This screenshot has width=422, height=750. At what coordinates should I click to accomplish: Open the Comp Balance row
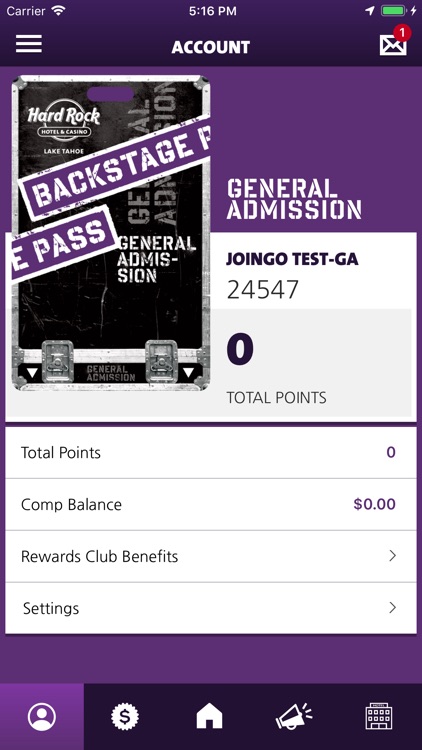click(211, 505)
